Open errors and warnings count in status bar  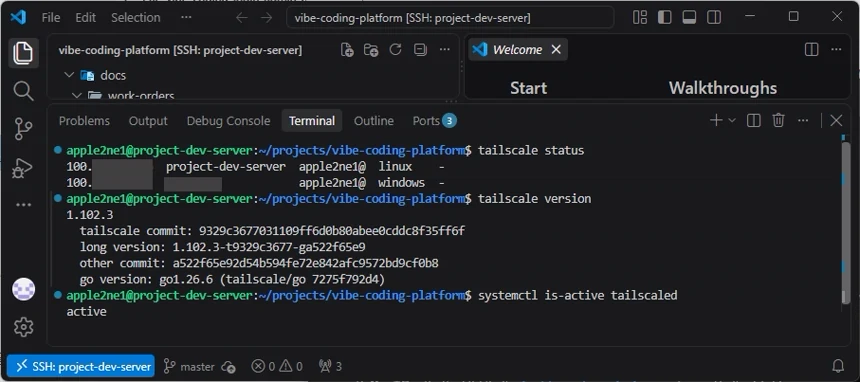[x=277, y=366]
